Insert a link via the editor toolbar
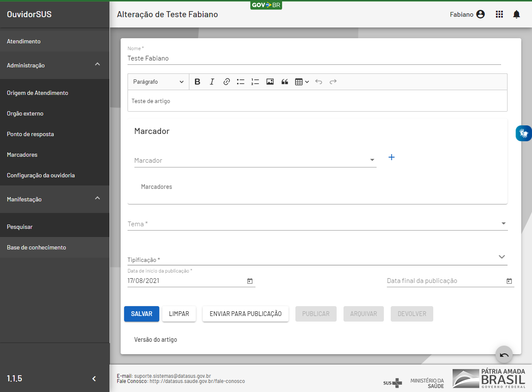Image resolution: width=532 pixels, height=392 pixels. point(226,82)
